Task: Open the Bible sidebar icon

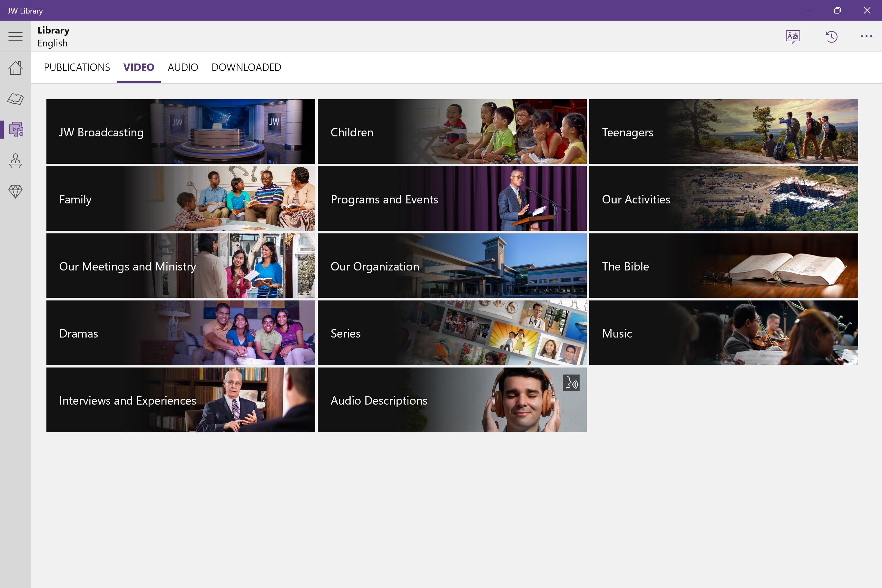Action: [15, 99]
